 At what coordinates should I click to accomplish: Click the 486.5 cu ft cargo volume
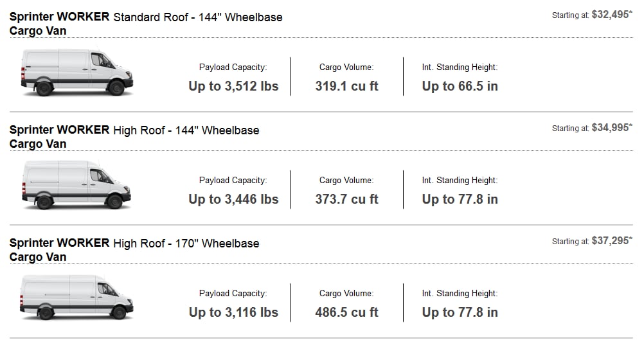346,312
